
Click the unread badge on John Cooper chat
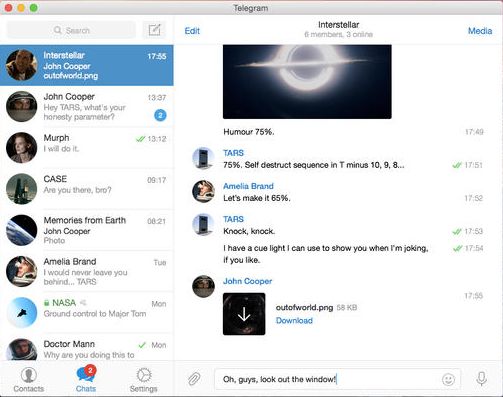pos(160,115)
